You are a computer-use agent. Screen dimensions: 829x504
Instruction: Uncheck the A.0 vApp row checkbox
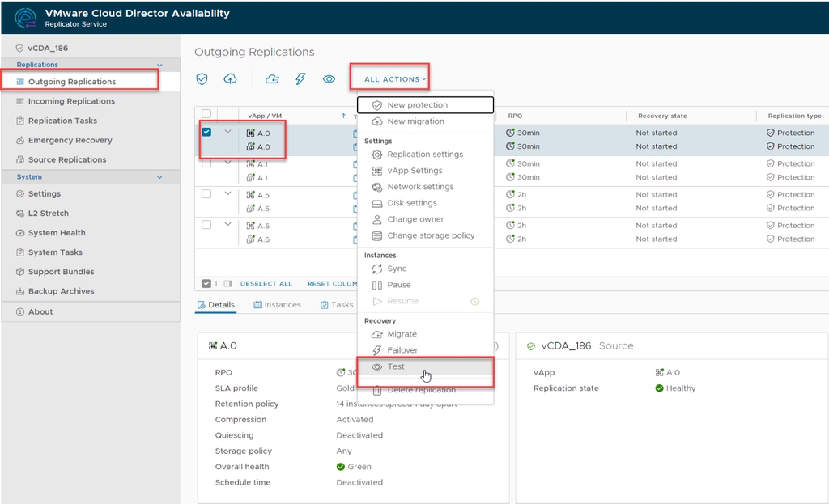(206, 132)
